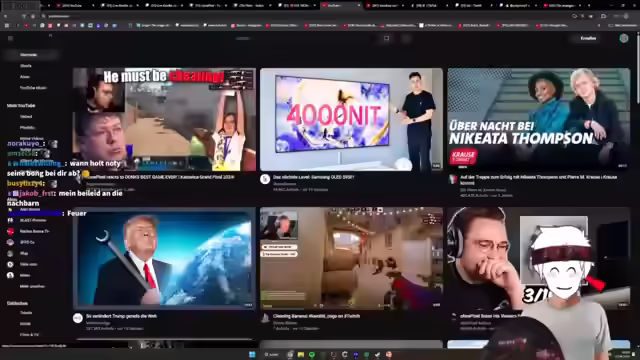Image resolution: width=640 pixels, height=360 pixels.
Task: Click the YouTube search magnifier button
Action: point(386,38)
